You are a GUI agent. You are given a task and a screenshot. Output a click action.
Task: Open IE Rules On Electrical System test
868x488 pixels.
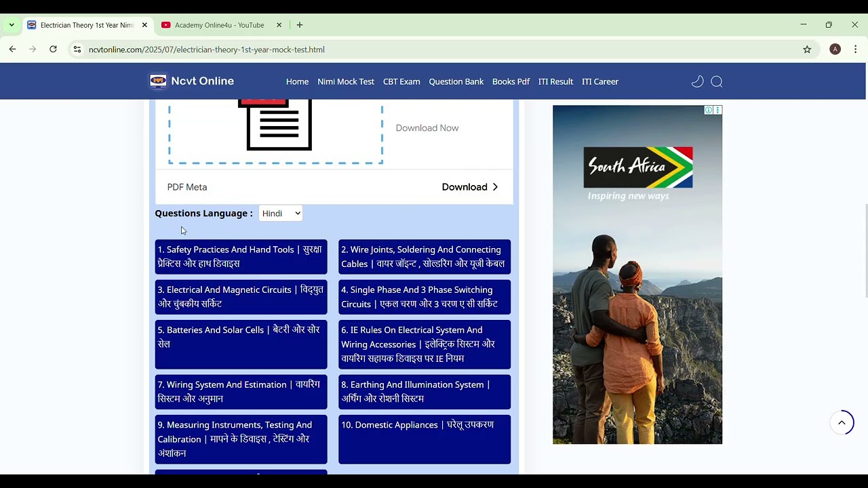(425, 344)
